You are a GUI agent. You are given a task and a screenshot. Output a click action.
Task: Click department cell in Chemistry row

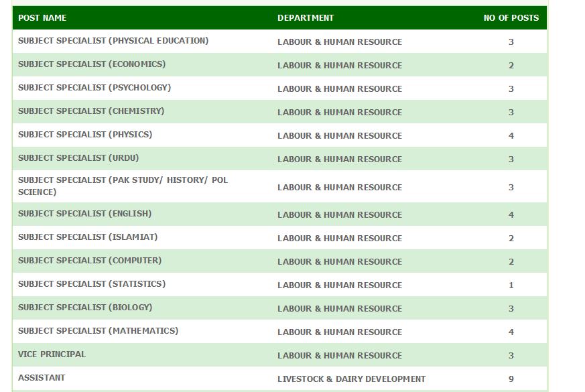pos(340,113)
